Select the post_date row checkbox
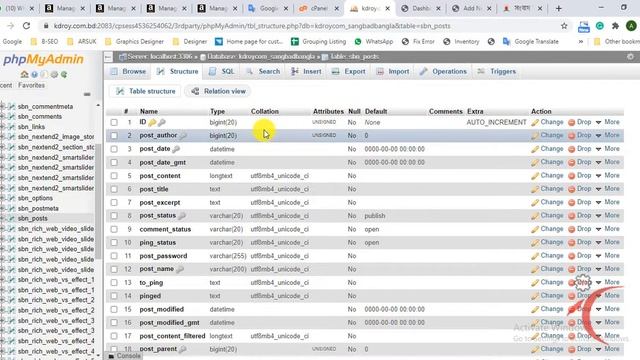Screen dimensions: 640x360 pyautogui.click(x=114, y=149)
